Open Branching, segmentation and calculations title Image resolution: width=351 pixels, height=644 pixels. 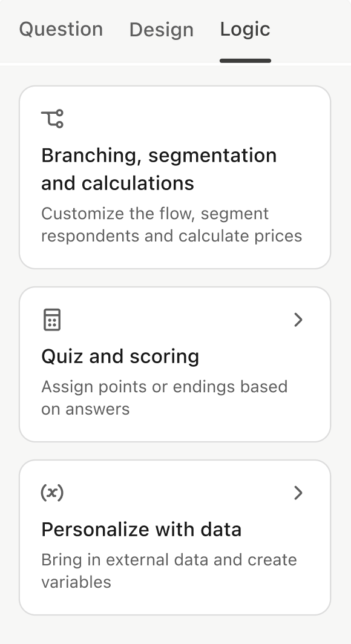coord(159,169)
